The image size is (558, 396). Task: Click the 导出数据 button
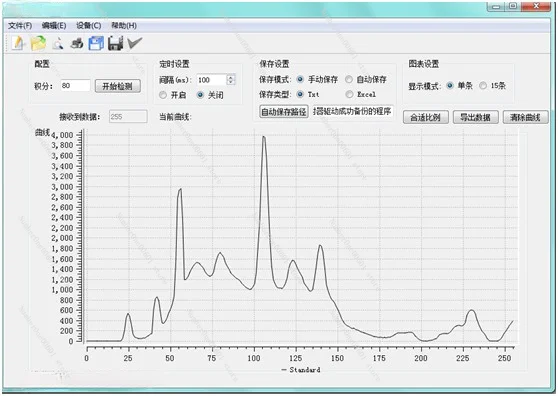pyautogui.click(x=475, y=117)
